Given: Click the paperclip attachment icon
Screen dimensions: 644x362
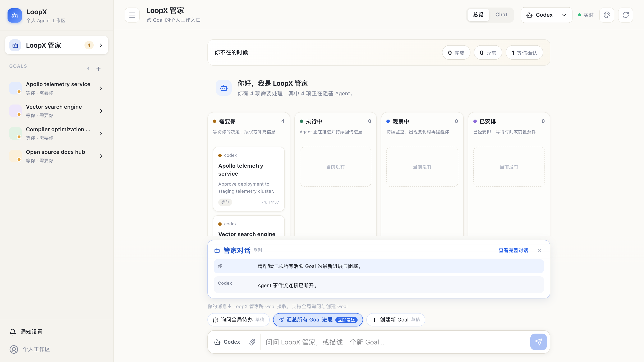Looking at the screenshot, I should point(252,342).
